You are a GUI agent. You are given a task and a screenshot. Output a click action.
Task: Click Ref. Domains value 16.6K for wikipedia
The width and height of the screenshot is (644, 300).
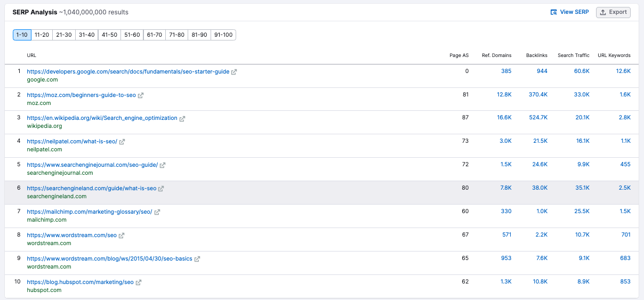[x=504, y=118]
